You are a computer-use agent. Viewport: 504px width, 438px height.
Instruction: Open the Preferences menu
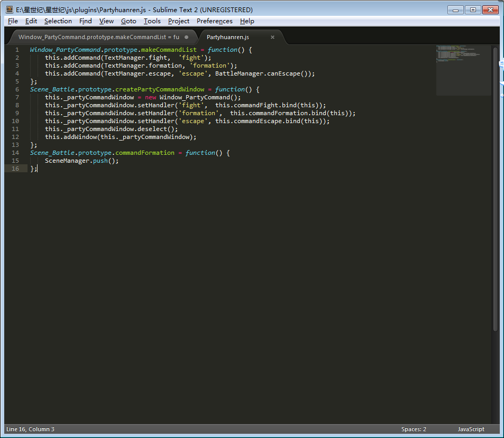coord(214,21)
